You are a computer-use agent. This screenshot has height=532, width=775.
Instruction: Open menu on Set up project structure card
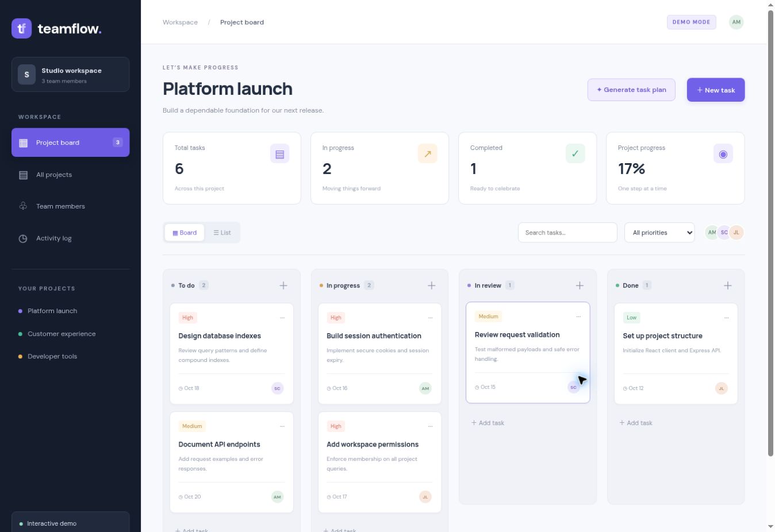(726, 318)
